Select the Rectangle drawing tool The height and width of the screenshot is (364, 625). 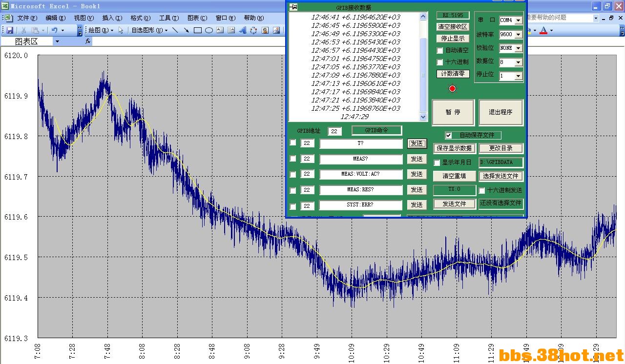(197, 30)
